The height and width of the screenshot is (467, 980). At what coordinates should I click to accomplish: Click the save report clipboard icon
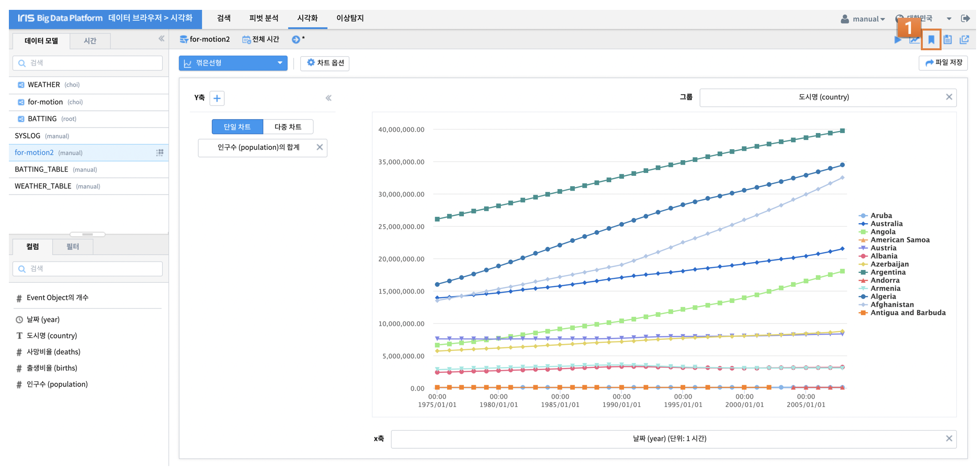pyautogui.click(x=947, y=40)
